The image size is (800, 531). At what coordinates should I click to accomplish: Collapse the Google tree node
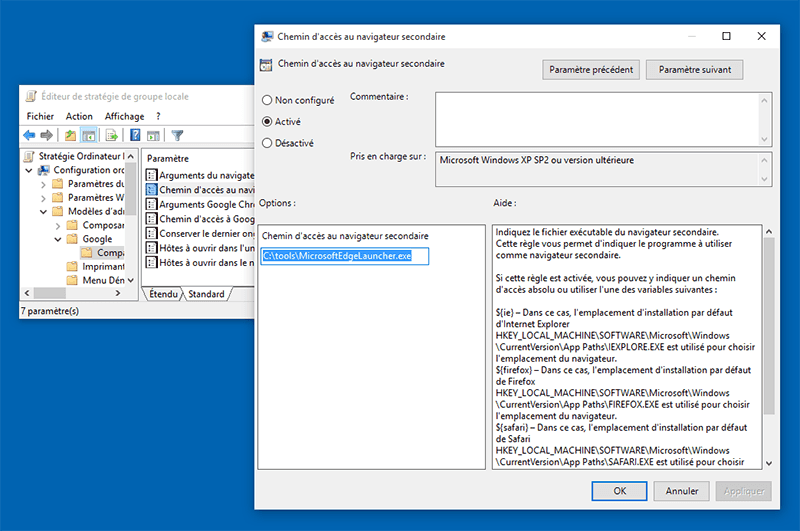pos(58,239)
